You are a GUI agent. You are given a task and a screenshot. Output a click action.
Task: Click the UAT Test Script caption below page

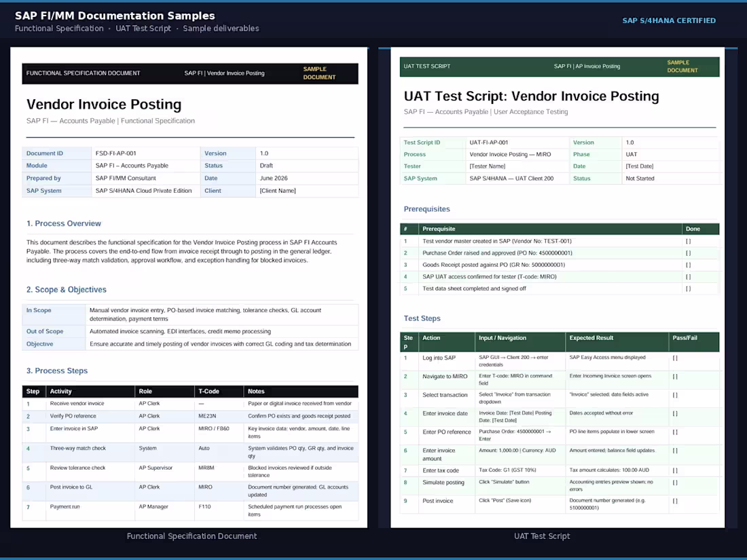tap(542, 536)
